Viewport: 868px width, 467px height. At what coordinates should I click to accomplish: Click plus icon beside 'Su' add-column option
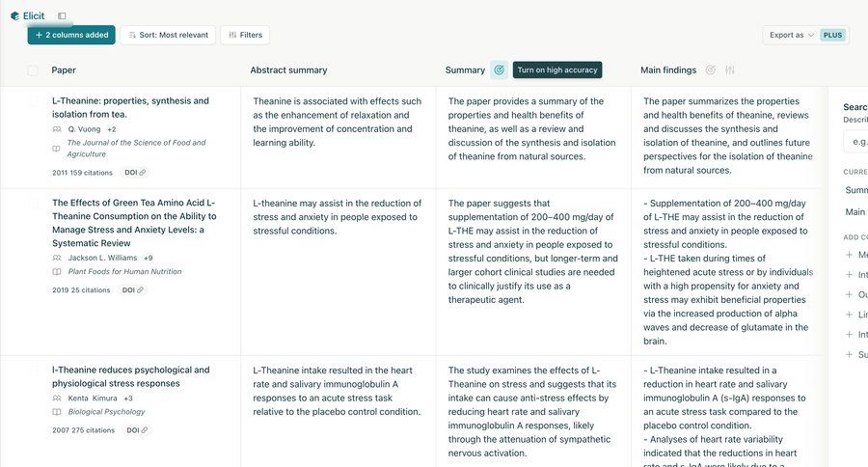[849, 354]
